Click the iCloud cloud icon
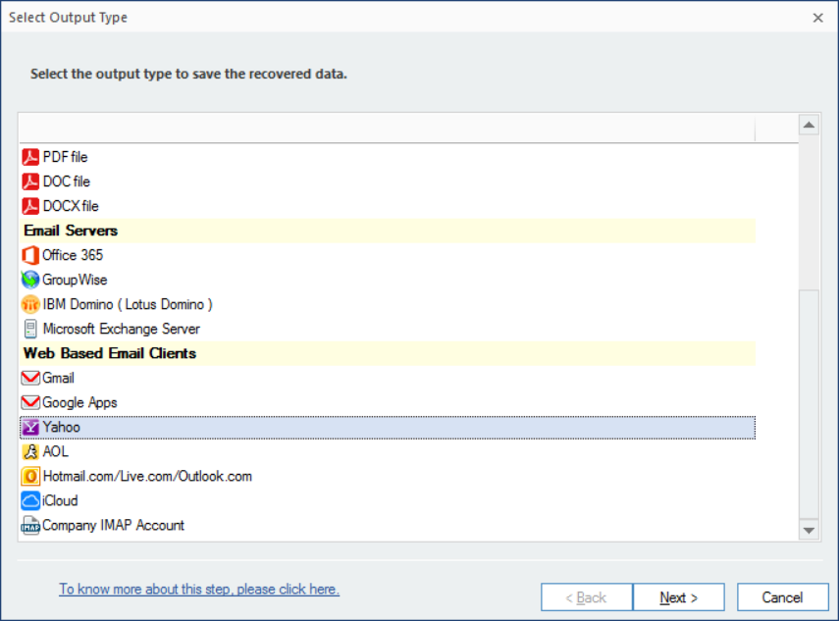840x621 pixels. click(30, 500)
